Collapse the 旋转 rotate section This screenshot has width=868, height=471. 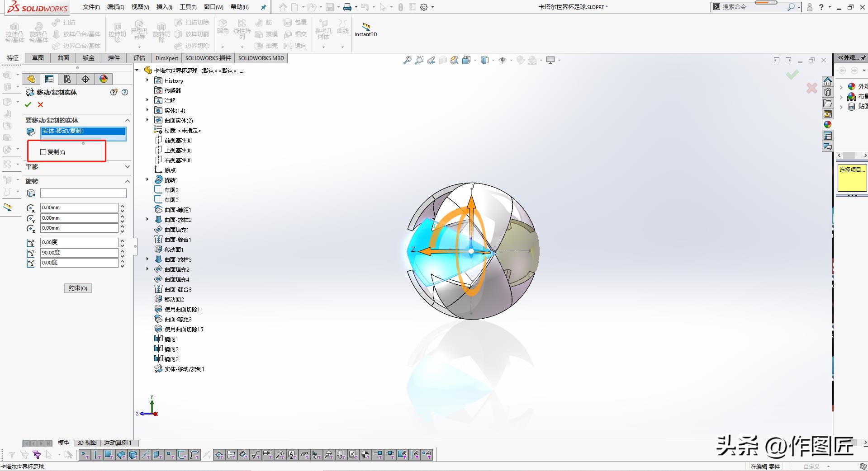(x=127, y=181)
